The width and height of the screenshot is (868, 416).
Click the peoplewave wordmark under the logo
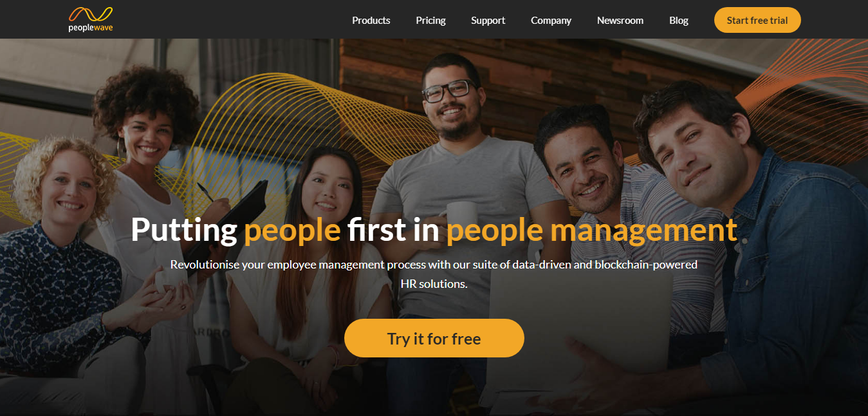coord(91,28)
